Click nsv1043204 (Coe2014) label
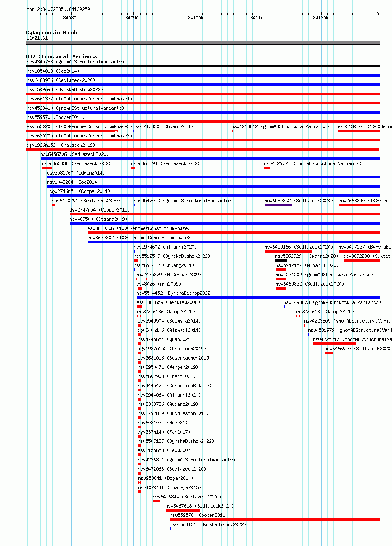The height and width of the screenshot is (546, 392). pos(74,182)
